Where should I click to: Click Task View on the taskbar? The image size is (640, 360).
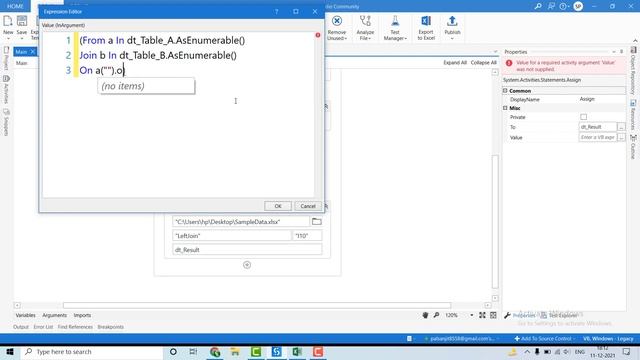coord(193,352)
